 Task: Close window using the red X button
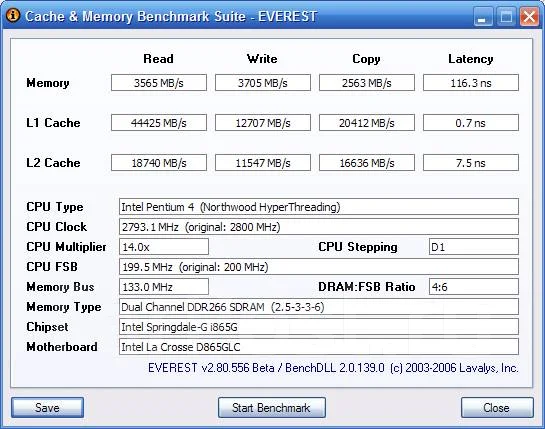(x=529, y=16)
